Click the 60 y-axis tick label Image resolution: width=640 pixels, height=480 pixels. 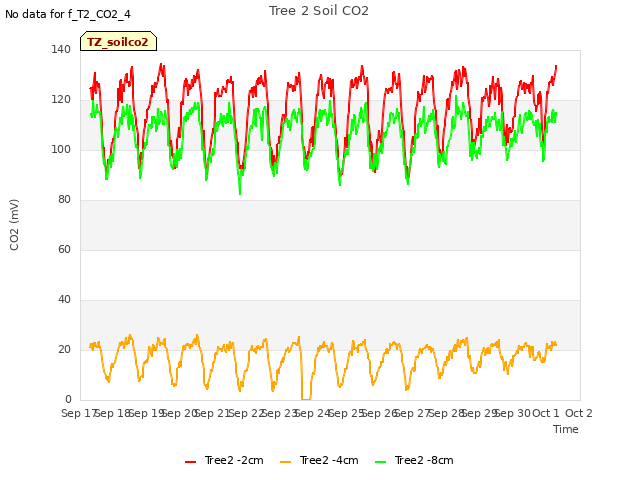[x=64, y=249]
